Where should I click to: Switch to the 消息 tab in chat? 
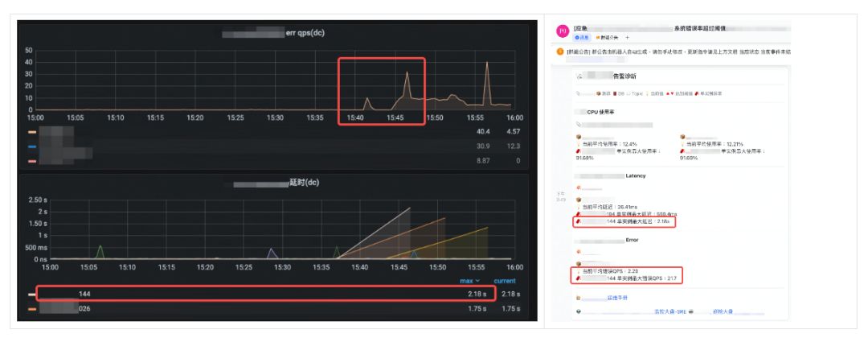tap(582, 37)
